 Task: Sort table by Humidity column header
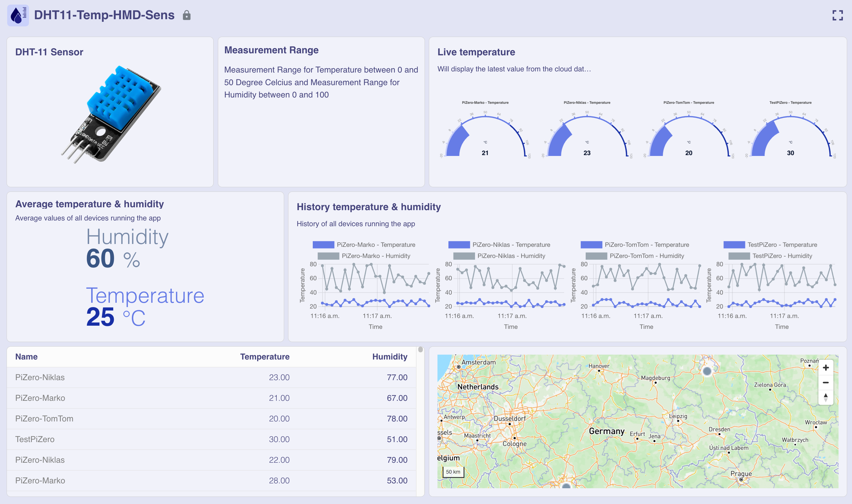390,357
